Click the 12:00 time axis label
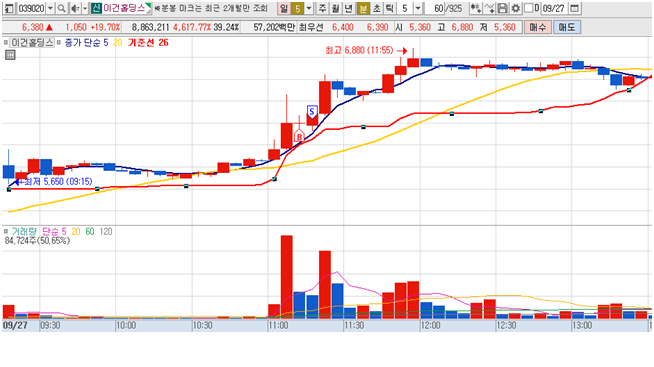This screenshot has height=367, width=654. point(430,325)
